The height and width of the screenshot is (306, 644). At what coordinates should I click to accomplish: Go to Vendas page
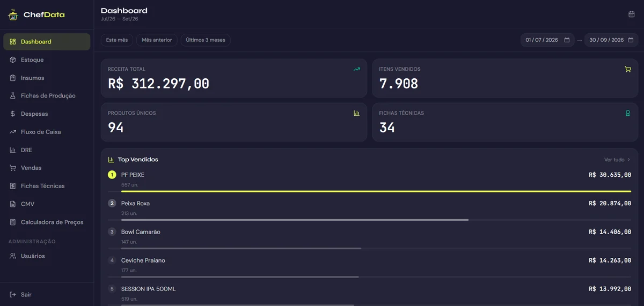pyautogui.click(x=47, y=168)
